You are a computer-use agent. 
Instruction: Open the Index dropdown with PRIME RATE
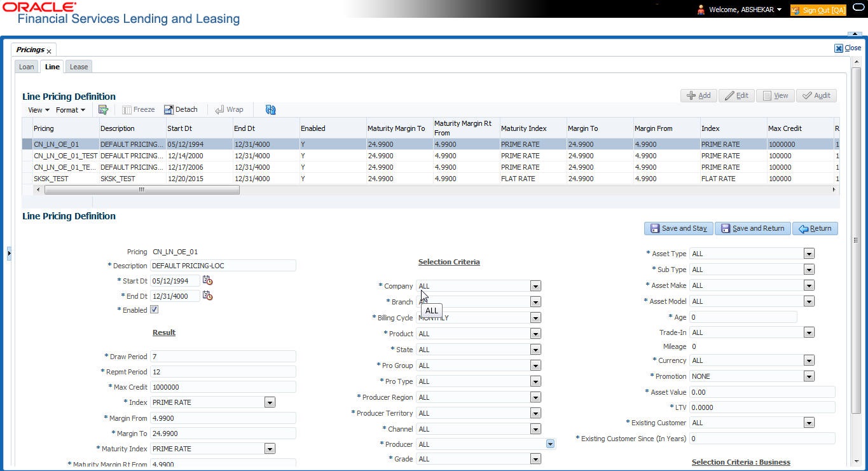270,402
